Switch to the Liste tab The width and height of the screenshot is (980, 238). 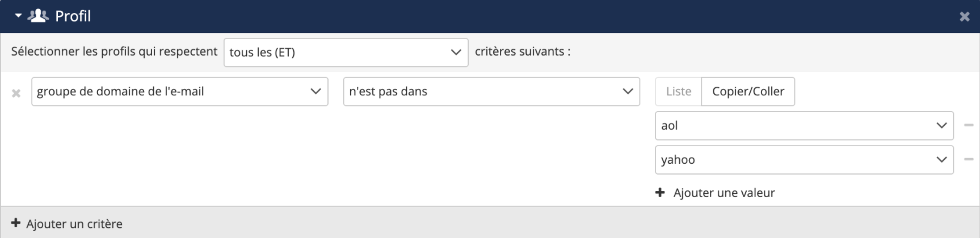(x=678, y=92)
